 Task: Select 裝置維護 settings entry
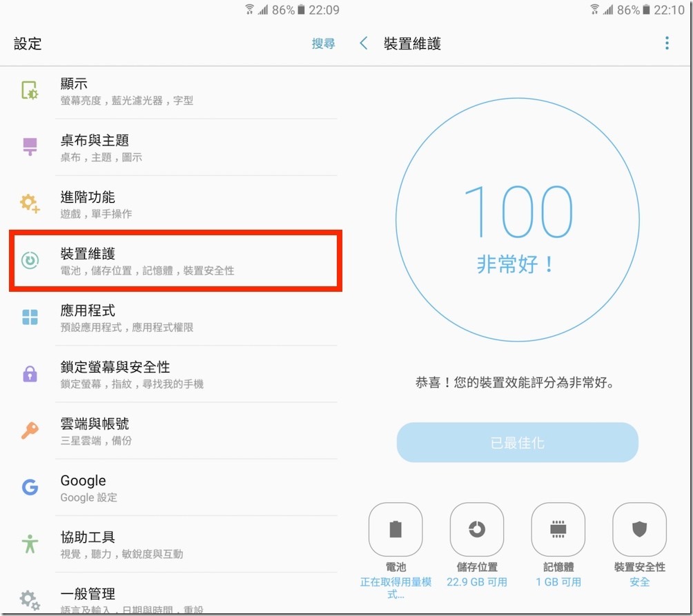coord(175,261)
